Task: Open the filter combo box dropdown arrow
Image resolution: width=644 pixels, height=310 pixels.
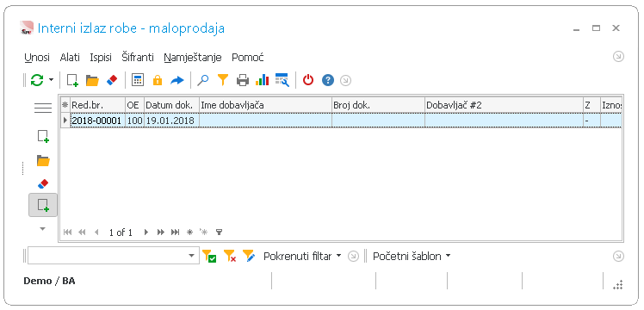Action: [192, 256]
